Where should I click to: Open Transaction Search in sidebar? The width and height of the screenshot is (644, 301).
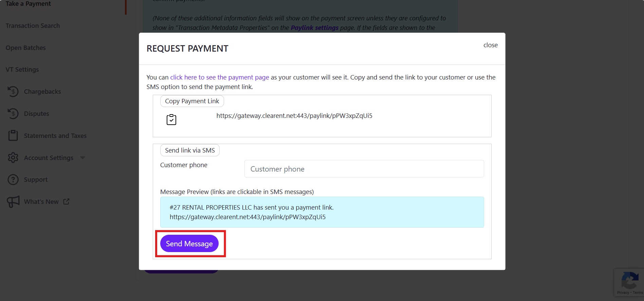(33, 26)
